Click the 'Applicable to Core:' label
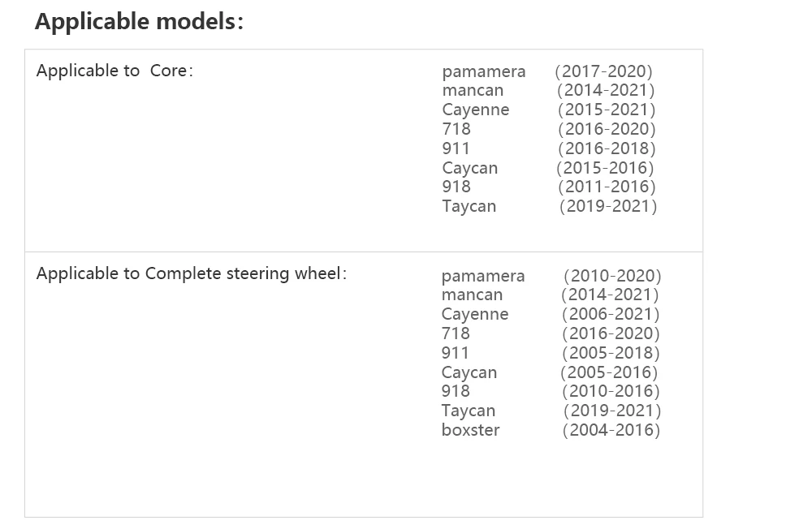 [x=114, y=71]
